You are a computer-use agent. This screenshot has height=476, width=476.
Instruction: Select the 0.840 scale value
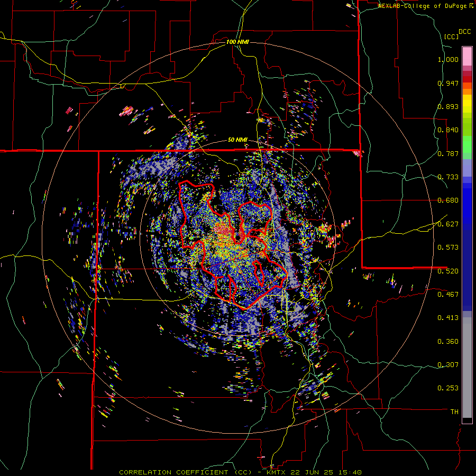pos(448,130)
